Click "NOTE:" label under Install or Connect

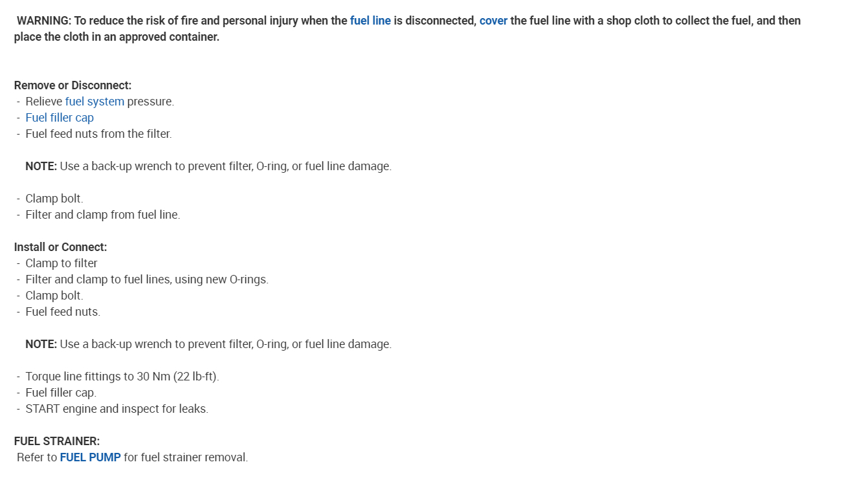click(41, 344)
